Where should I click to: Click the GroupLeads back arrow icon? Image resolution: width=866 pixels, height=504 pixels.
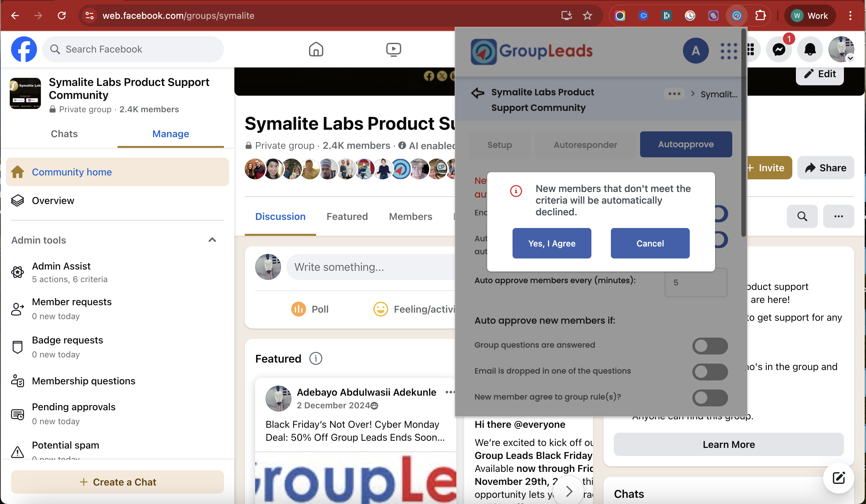coord(478,93)
